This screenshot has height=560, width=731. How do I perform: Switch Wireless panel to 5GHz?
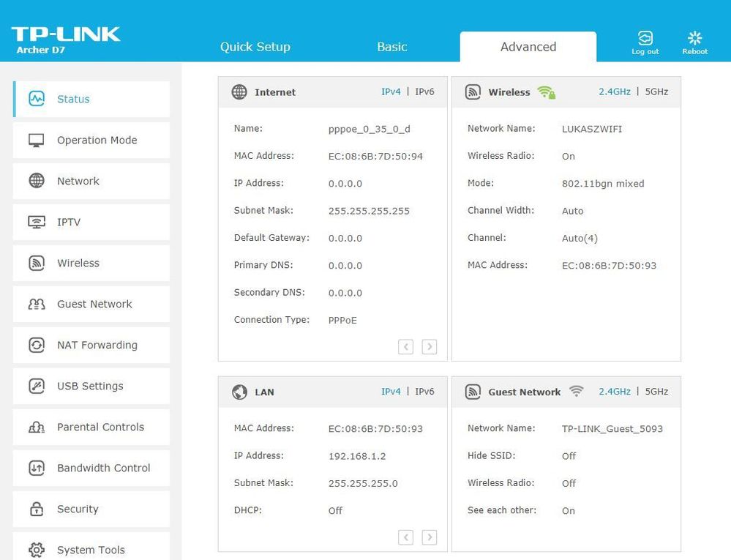point(656,92)
